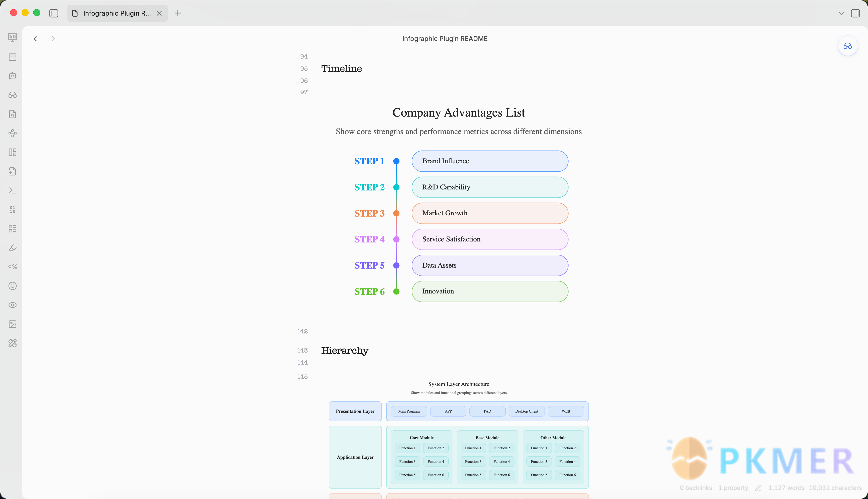Viewport: 868px width, 499px height.
Task: Navigate back with left chevron arrow
Action: click(x=35, y=39)
